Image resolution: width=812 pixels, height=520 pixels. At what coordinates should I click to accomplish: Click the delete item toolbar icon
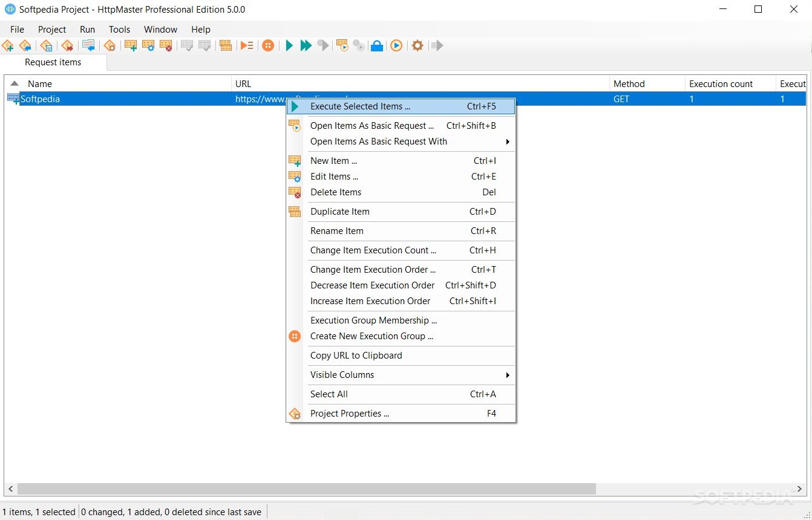coord(166,45)
